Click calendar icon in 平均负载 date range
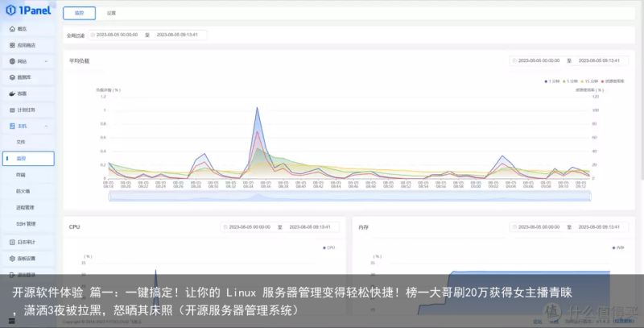The width and height of the screenshot is (644, 328). tap(514, 60)
